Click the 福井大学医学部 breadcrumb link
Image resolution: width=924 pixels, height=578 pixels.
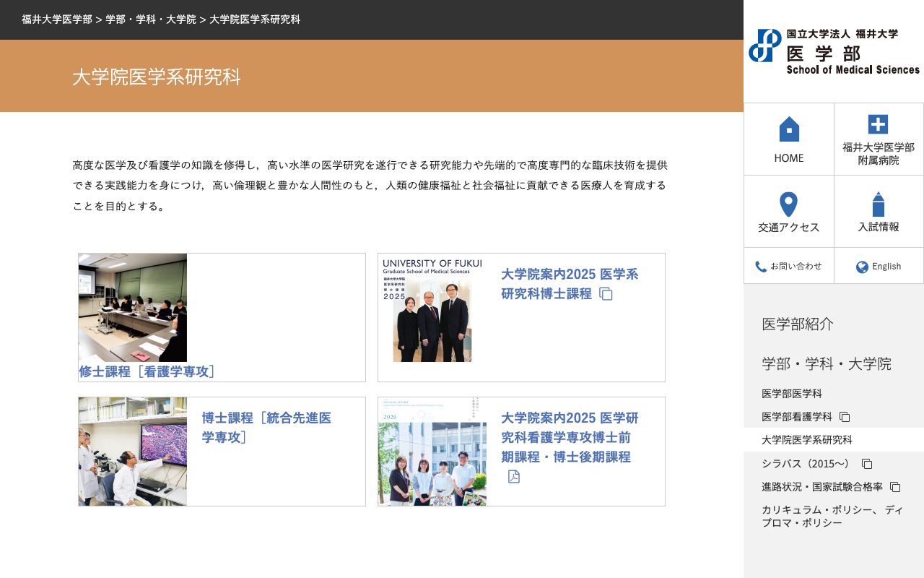point(56,20)
